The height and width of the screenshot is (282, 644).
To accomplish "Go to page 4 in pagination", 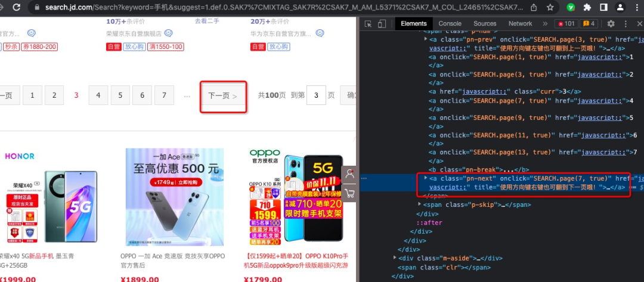I will (98, 95).
